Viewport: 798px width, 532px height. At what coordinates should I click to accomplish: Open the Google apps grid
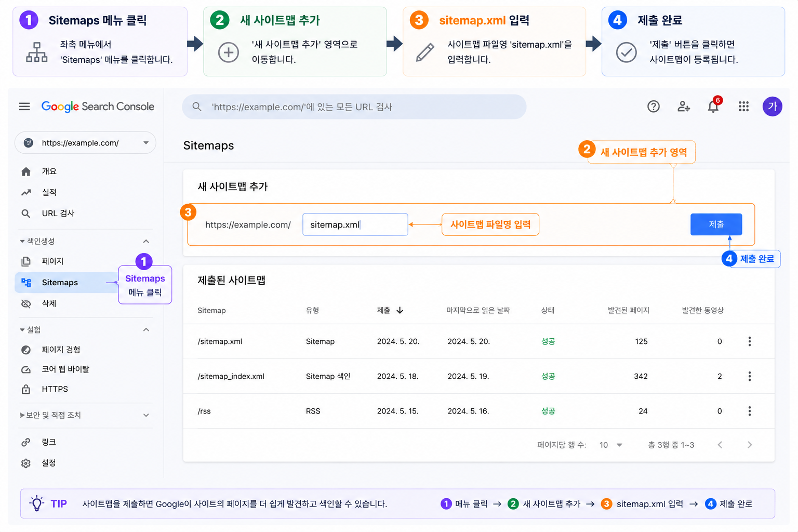(x=743, y=107)
